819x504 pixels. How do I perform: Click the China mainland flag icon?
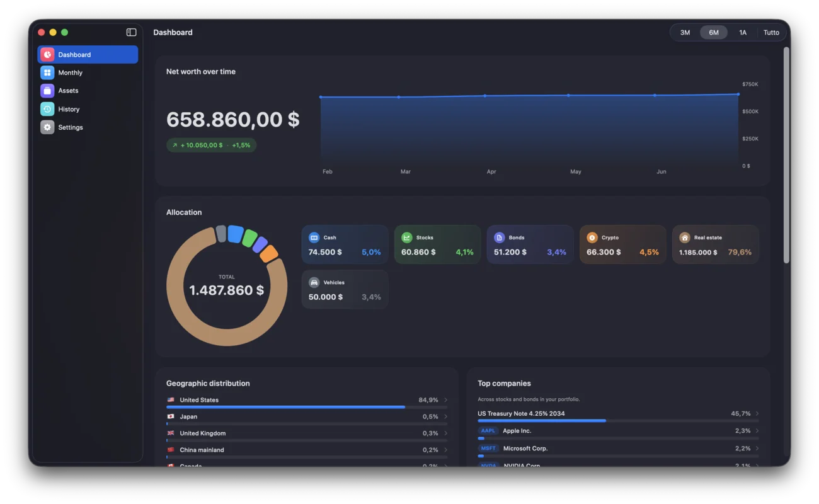[171, 450]
